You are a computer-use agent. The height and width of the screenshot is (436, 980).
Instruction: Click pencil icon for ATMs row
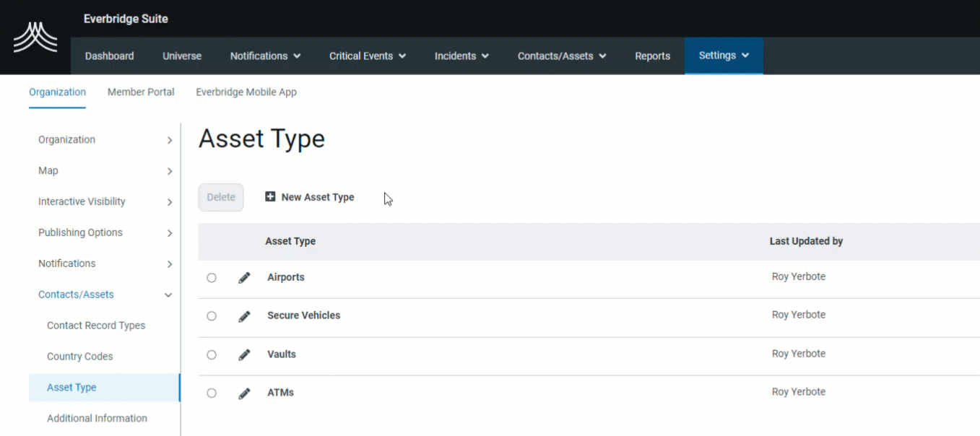coord(244,393)
